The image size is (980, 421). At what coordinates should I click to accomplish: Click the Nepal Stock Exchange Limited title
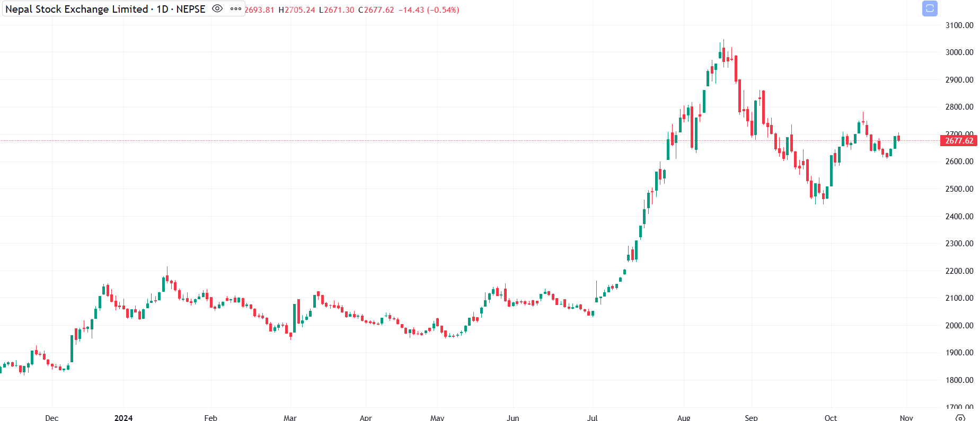pos(76,9)
